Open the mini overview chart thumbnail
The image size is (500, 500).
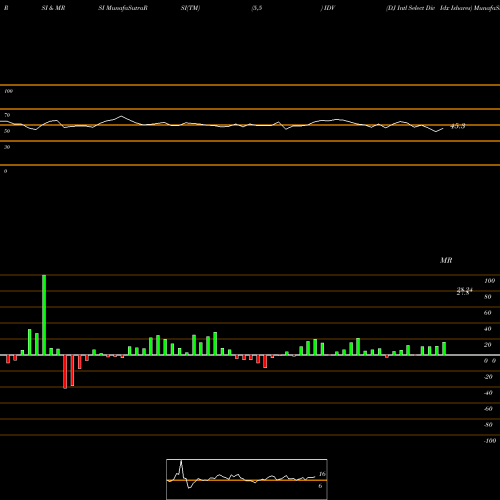(247, 479)
